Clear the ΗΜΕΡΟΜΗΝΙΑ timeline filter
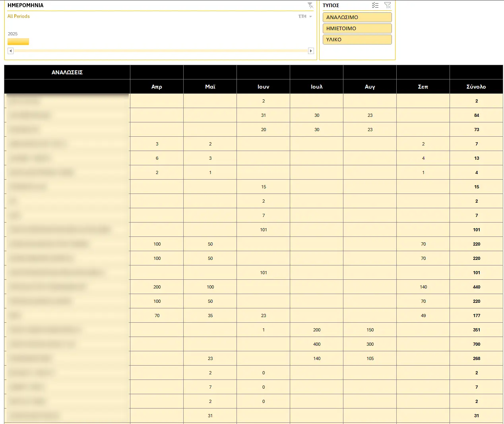Viewport: 504px width, 424px height. [310, 5]
